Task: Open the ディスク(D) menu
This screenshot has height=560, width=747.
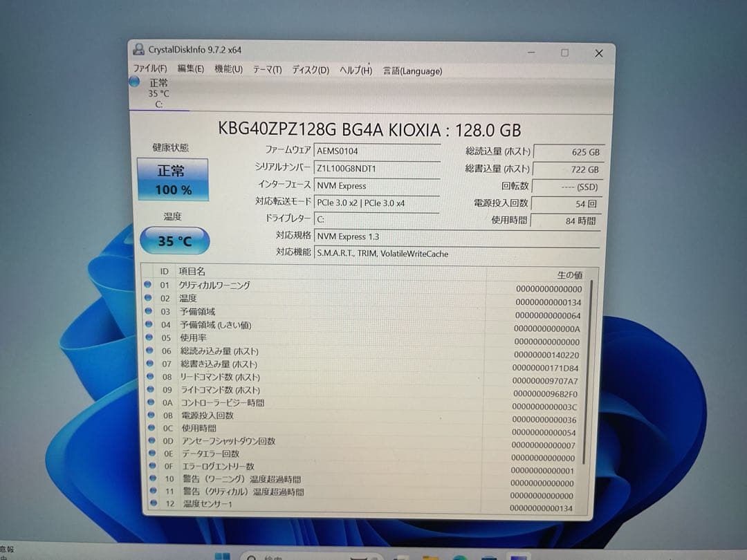Action: pos(310,70)
